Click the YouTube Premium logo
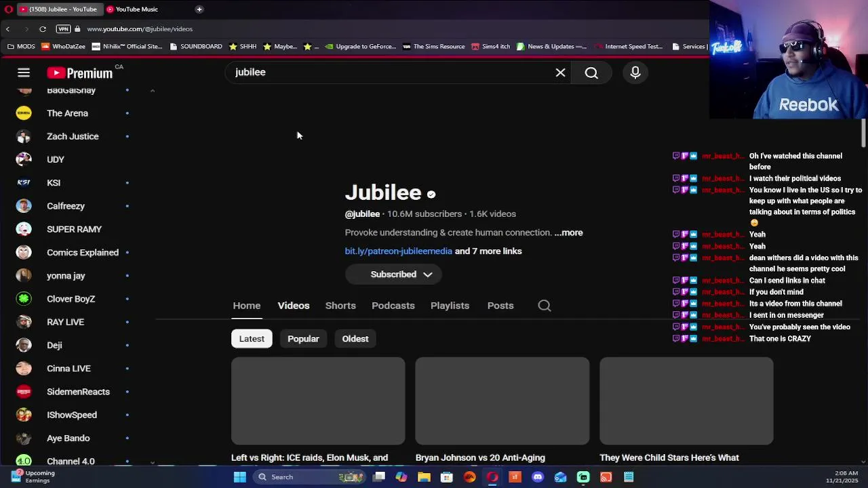The image size is (868, 488). coord(80,73)
